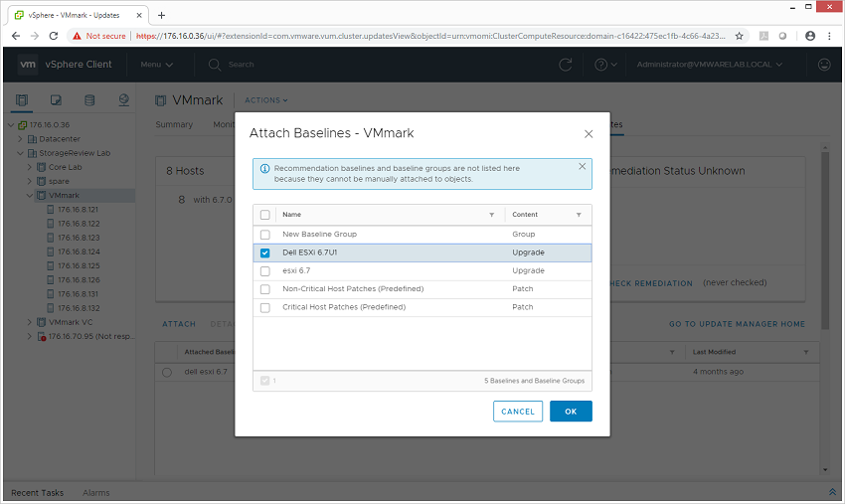Screen dimensions: 845x504
Task: Collapse the VMmark cluster tree node
Action: coord(29,195)
